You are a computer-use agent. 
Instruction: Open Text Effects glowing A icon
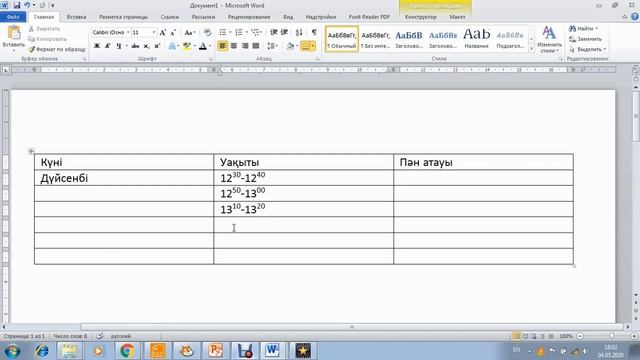point(172,46)
